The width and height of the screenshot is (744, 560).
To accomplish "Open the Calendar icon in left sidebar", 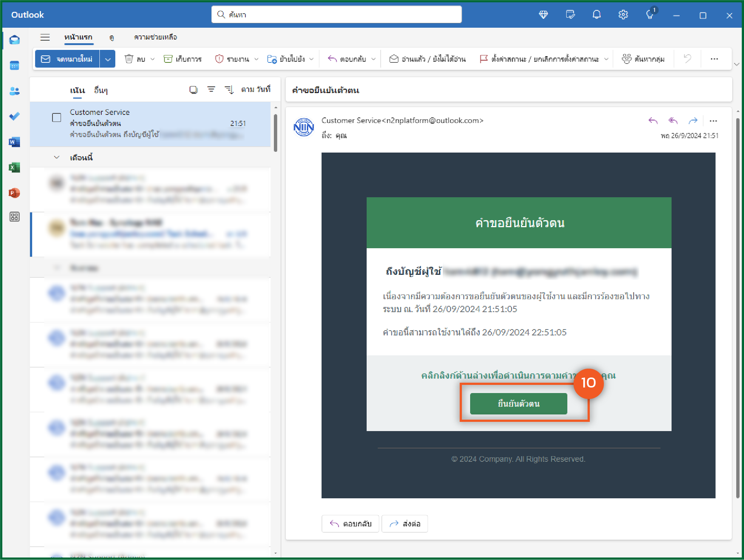I will pyautogui.click(x=14, y=66).
